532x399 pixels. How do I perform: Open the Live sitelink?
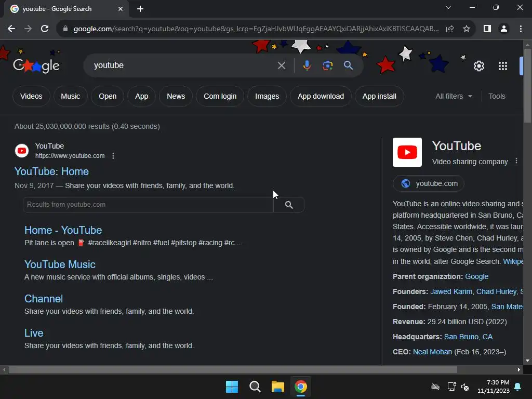[x=34, y=333]
